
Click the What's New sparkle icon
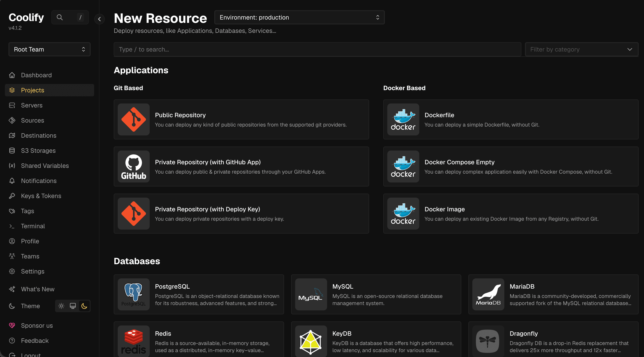[x=12, y=289]
